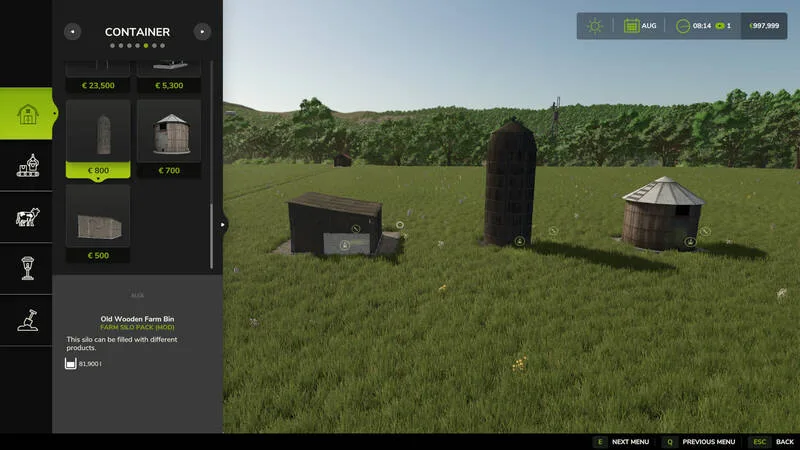Viewport: 800px width, 450px height.
Task: Click the money balance 997,999
Action: point(764,26)
